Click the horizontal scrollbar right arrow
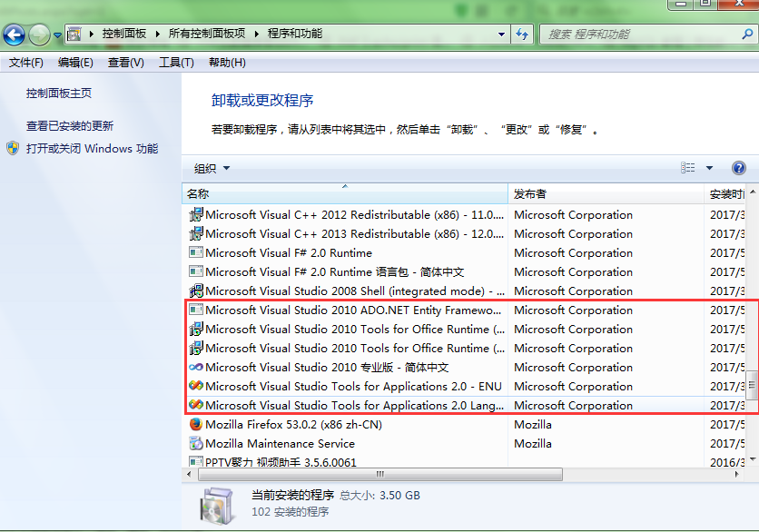 [736, 474]
